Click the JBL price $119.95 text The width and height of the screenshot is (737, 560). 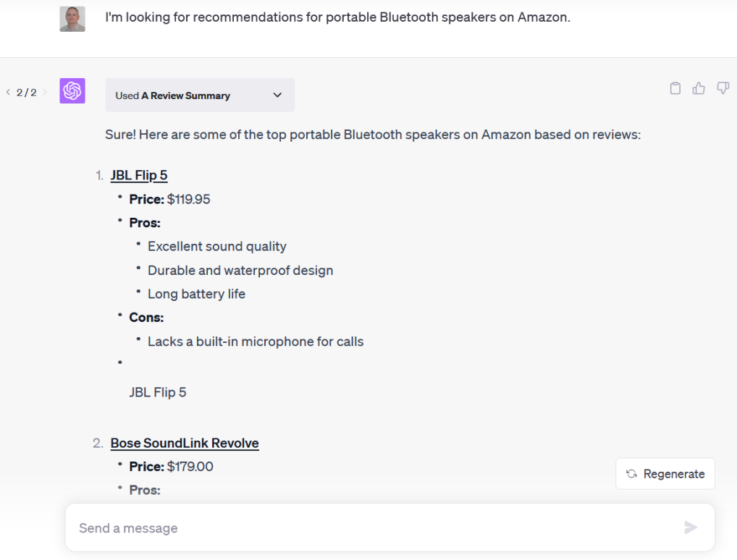pos(188,199)
